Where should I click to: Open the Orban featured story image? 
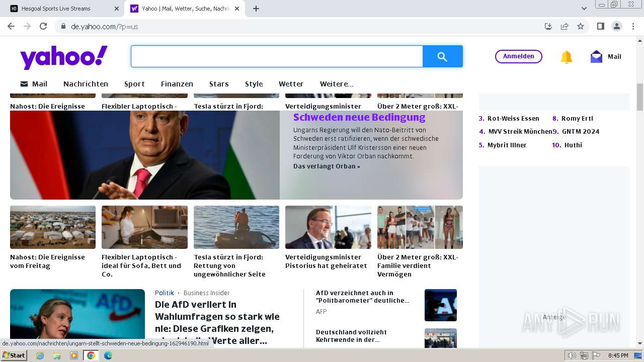point(145,155)
